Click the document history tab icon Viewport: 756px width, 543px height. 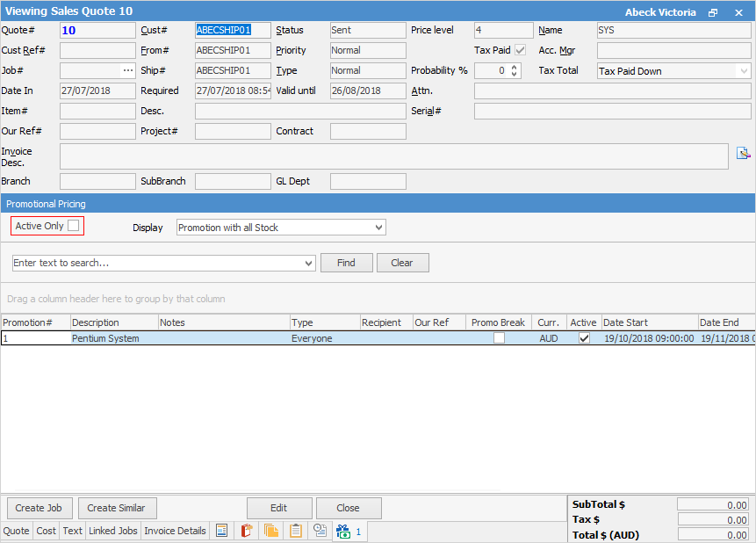(320, 531)
